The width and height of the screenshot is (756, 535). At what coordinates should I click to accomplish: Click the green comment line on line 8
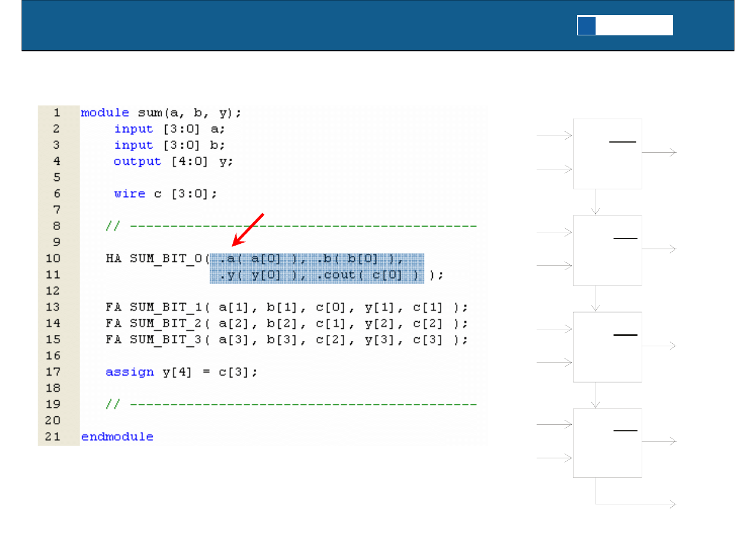(291, 226)
